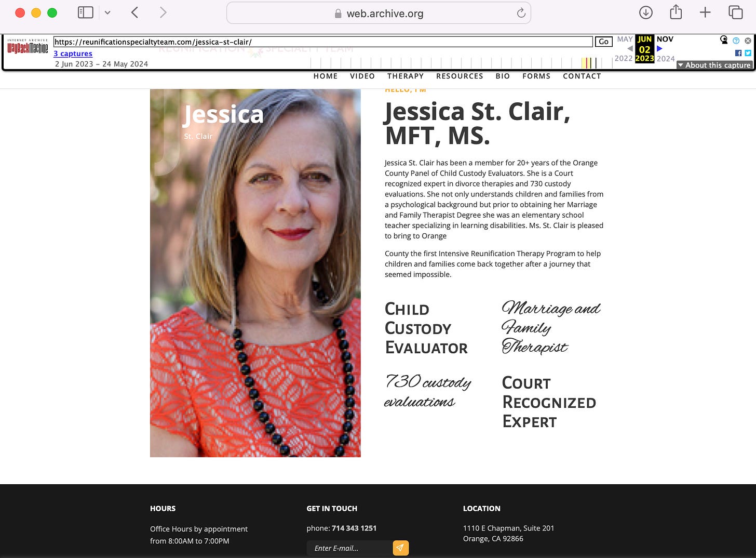Click the HOURS footer heading

[x=163, y=509]
